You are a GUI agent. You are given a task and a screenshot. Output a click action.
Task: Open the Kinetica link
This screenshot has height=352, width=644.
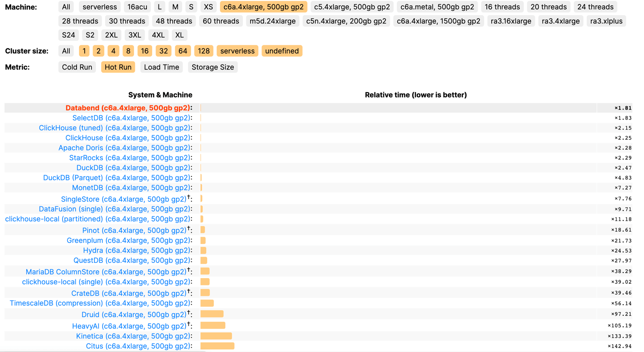coord(133,336)
